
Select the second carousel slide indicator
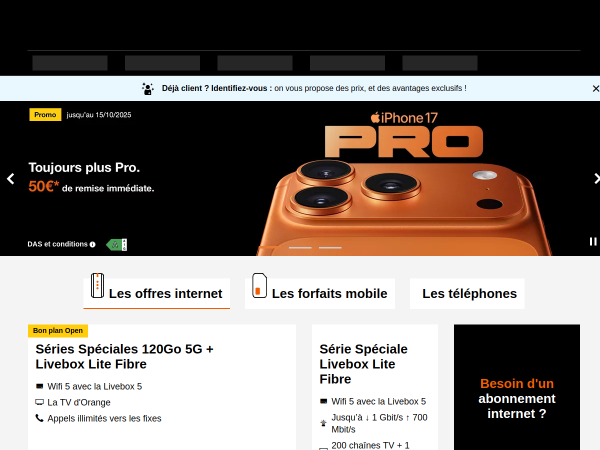300,248
